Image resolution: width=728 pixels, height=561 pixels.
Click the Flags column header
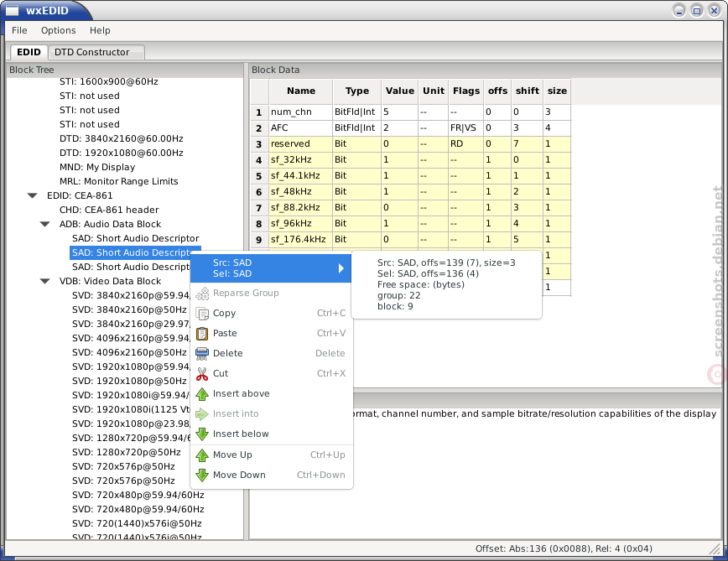tap(466, 91)
